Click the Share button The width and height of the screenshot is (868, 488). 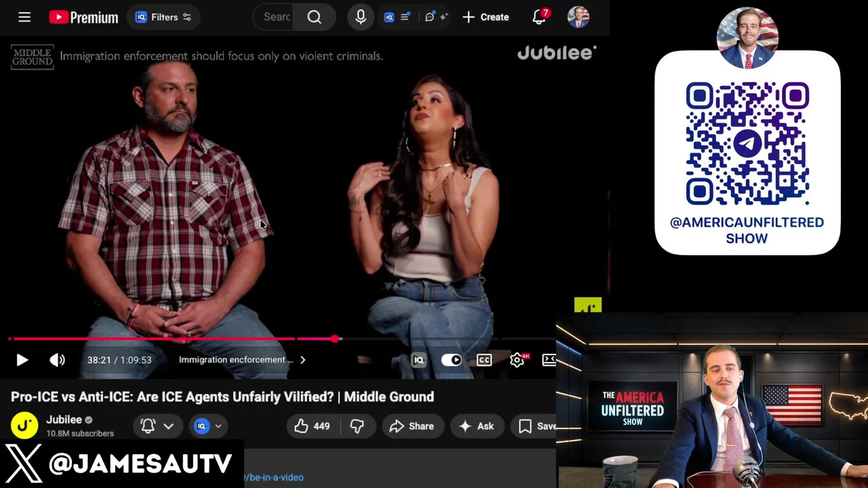(412, 426)
